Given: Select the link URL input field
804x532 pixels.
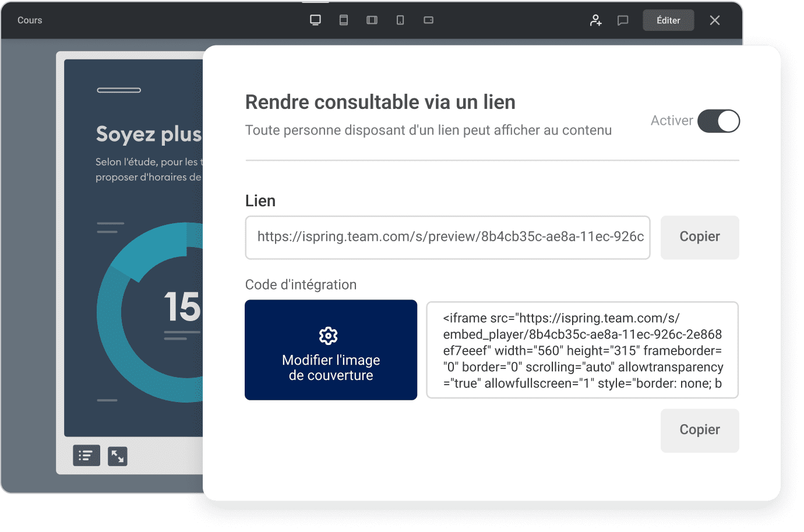Looking at the screenshot, I should coord(447,238).
